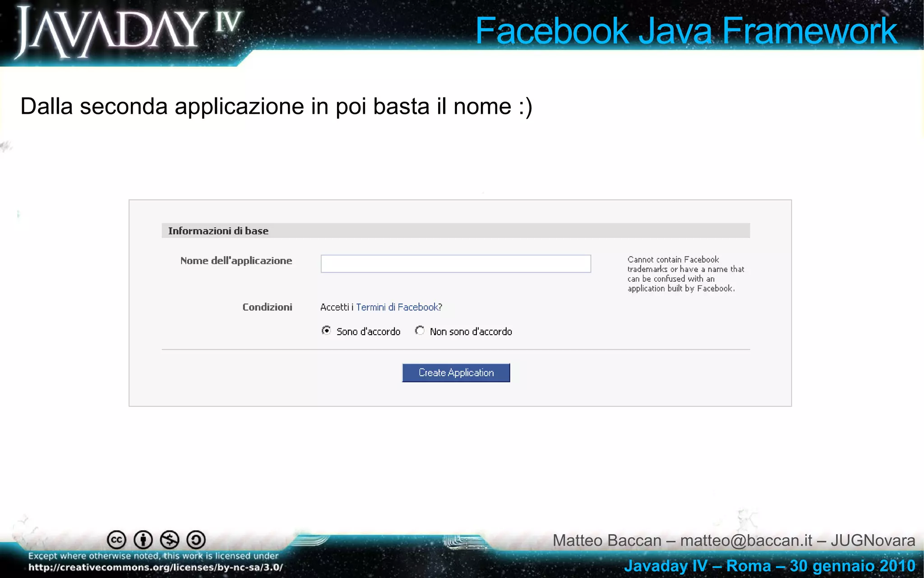Click the Informazioni di base section header
924x578 pixels.
coord(456,231)
